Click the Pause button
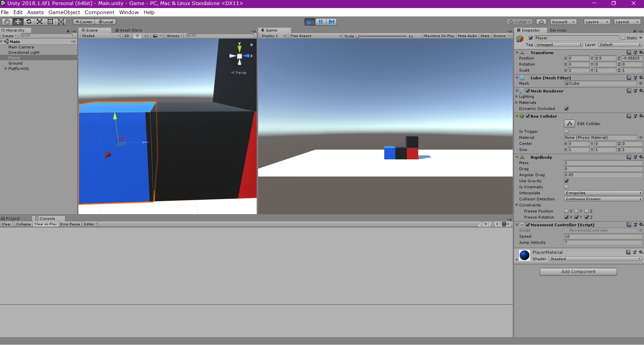 tap(321, 22)
